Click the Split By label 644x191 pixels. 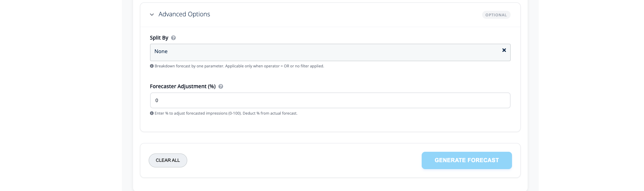coord(159,38)
